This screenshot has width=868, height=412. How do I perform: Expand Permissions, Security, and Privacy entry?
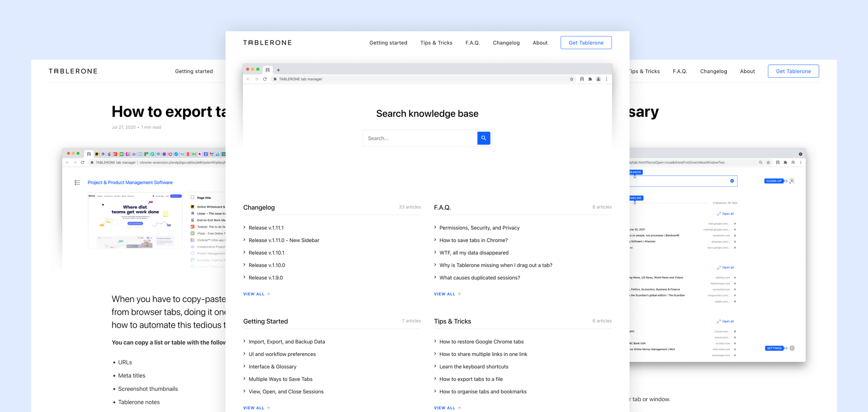479,228
